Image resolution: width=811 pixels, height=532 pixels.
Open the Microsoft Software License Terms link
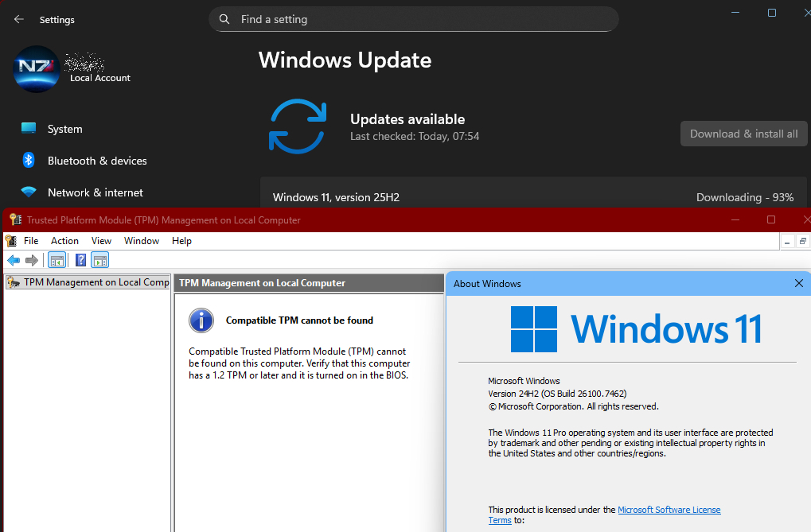669,510
